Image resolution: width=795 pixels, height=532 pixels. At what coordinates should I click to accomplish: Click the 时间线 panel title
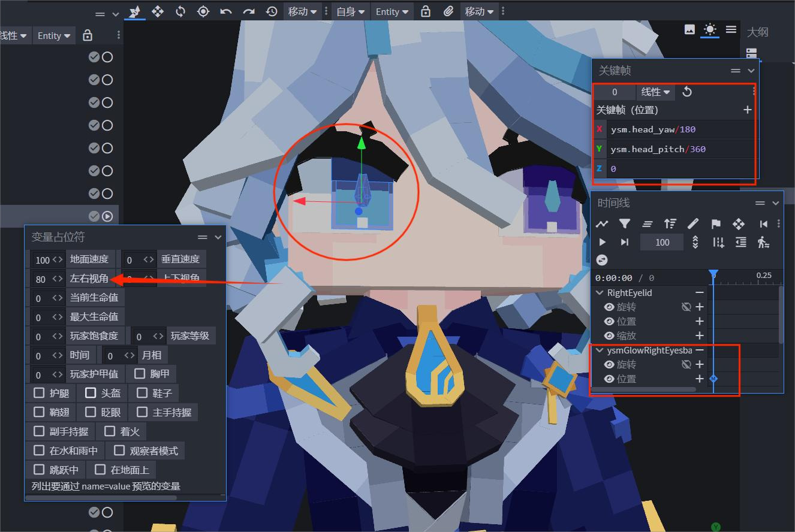point(614,203)
